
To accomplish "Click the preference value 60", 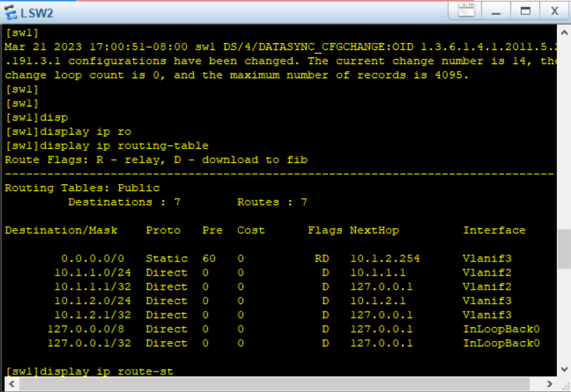I will click(x=209, y=259).
